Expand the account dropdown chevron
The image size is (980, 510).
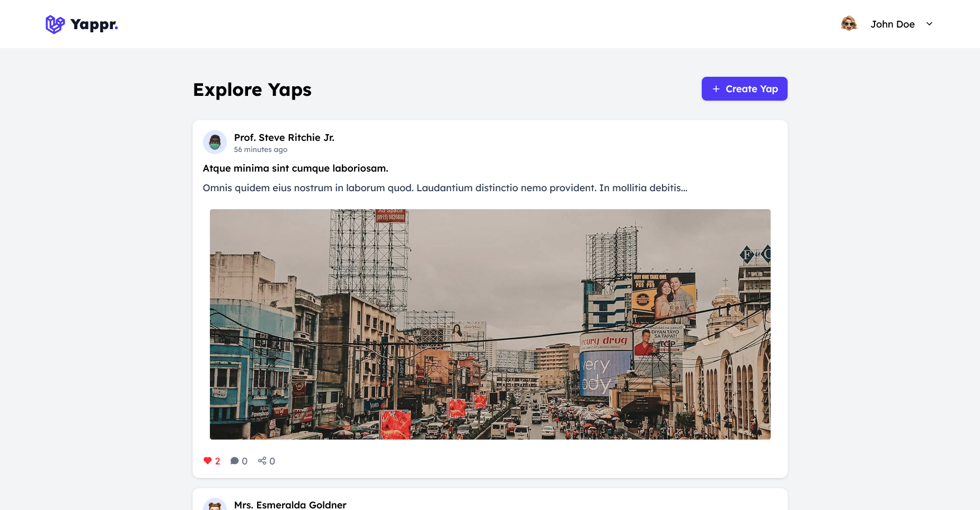pyautogui.click(x=929, y=24)
